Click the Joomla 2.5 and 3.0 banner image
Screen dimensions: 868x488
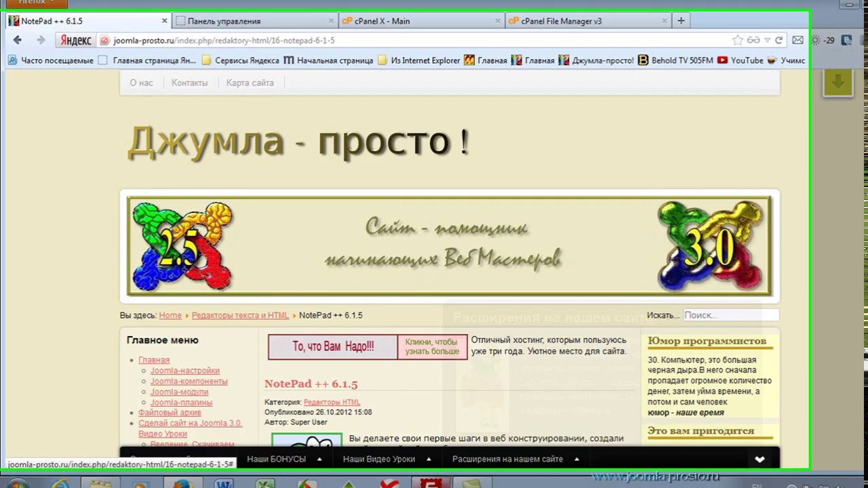(450, 246)
